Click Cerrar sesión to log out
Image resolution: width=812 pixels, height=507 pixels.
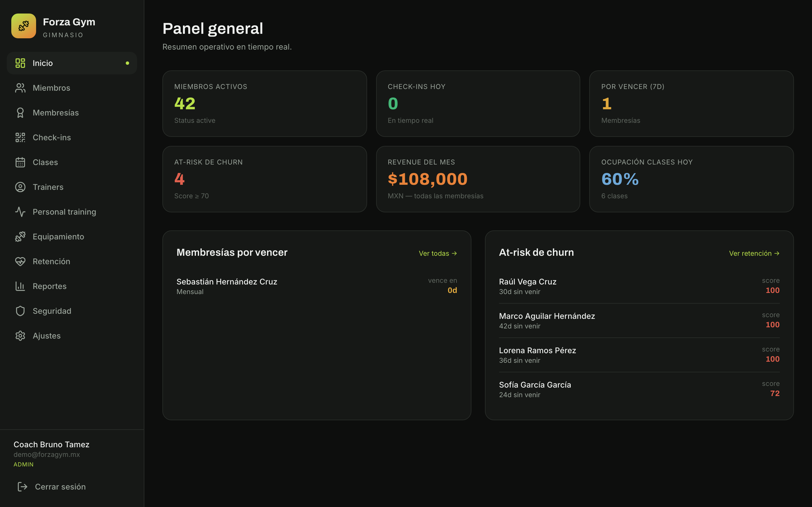coord(52,487)
